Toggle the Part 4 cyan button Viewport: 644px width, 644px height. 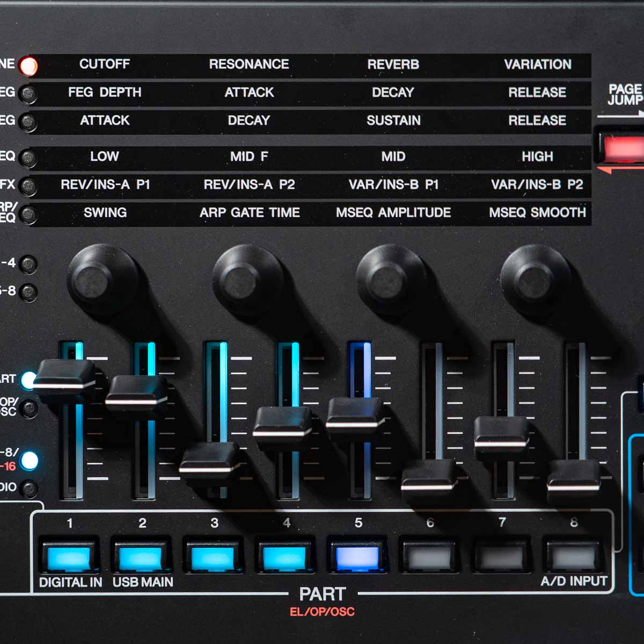[x=285, y=558]
